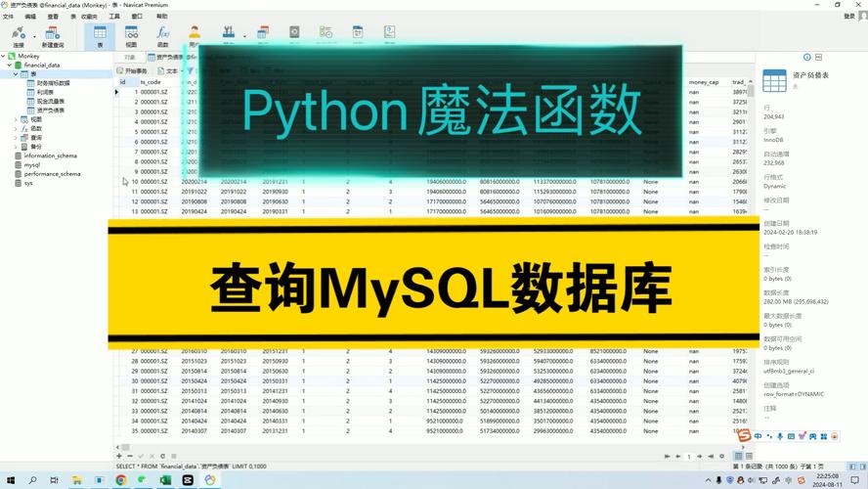Expand the 备份 backups tree node
This screenshot has width=868, height=489.
tap(16, 147)
